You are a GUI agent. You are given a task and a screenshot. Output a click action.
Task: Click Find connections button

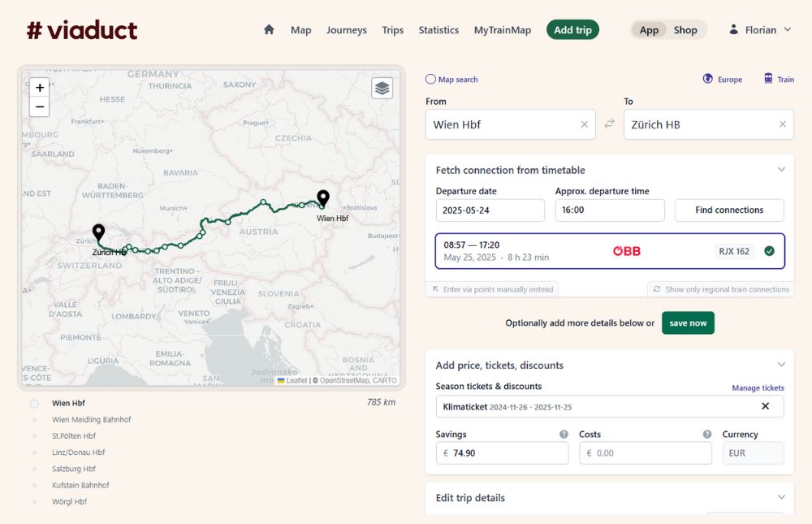(729, 210)
